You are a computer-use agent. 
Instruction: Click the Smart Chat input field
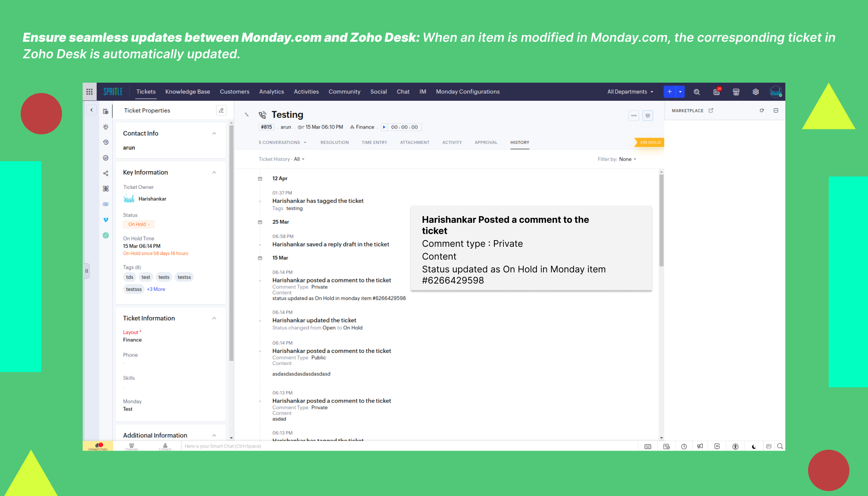coord(409,446)
